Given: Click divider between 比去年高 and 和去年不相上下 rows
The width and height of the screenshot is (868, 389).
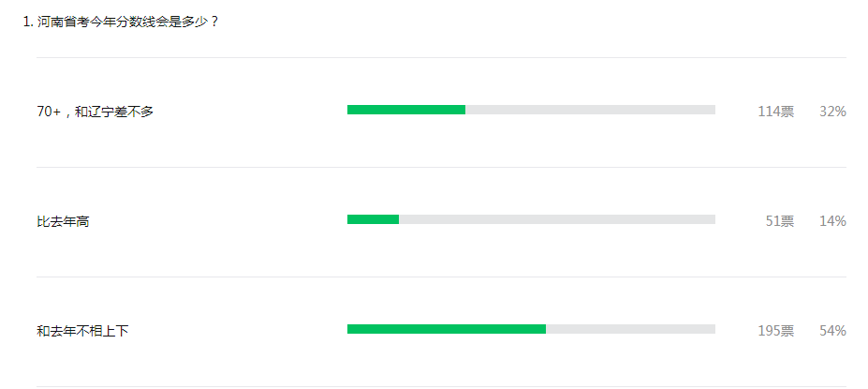Looking at the screenshot, I should tap(441, 277).
